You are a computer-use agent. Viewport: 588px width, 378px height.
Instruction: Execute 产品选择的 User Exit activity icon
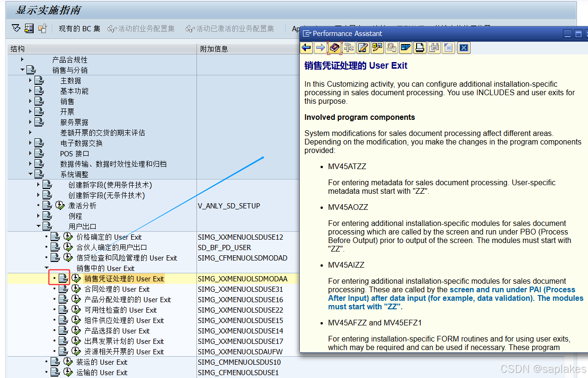click(x=76, y=331)
